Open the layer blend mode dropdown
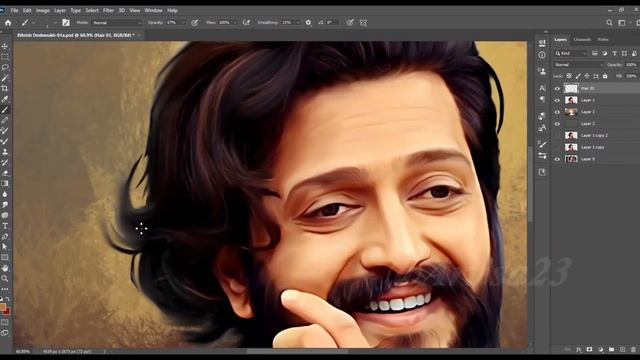The width and height of the screenshot is (640, 360). point(578,65)
